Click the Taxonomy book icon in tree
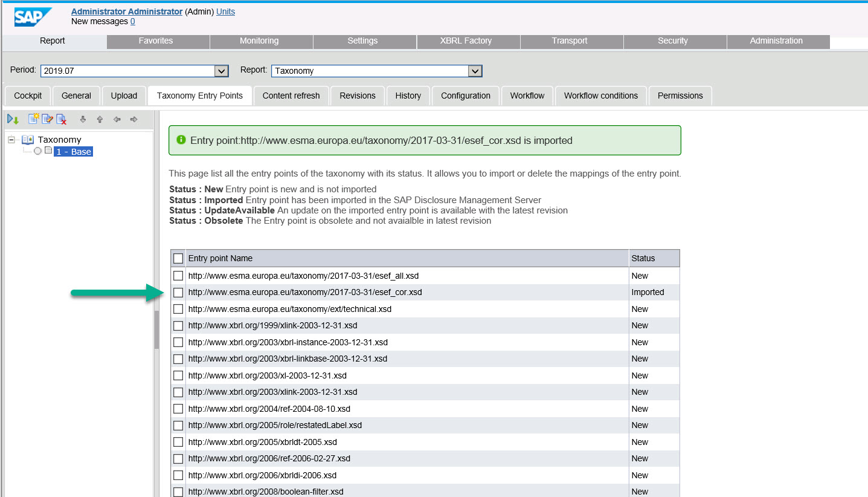 [28, 140]
